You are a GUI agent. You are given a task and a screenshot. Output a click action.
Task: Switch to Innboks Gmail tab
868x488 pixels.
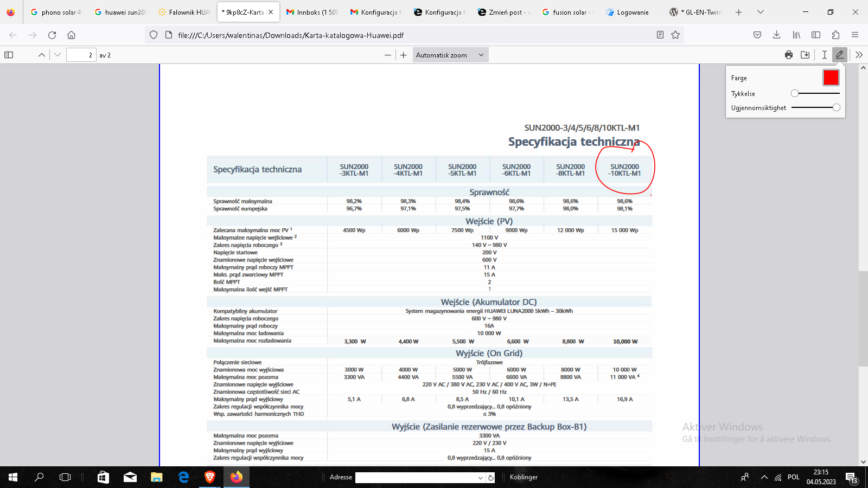pyautogui.click(x=312, y=12)
